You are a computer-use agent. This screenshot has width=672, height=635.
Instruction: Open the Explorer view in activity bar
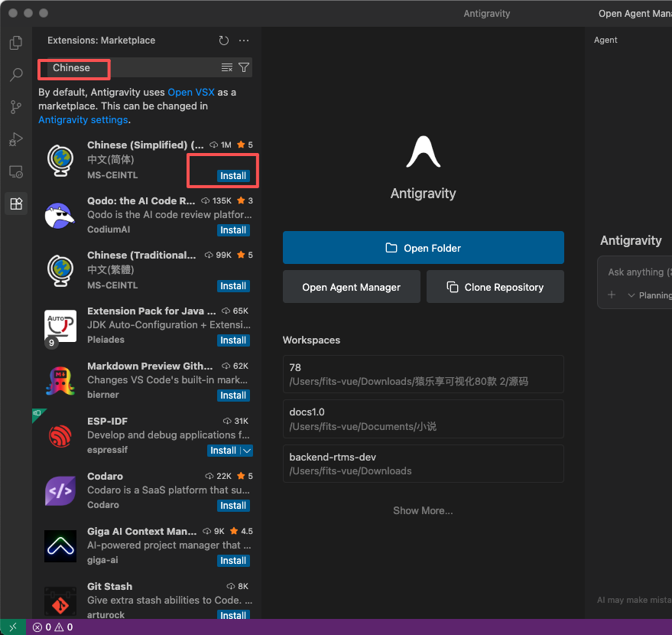[x=16, y=43]
